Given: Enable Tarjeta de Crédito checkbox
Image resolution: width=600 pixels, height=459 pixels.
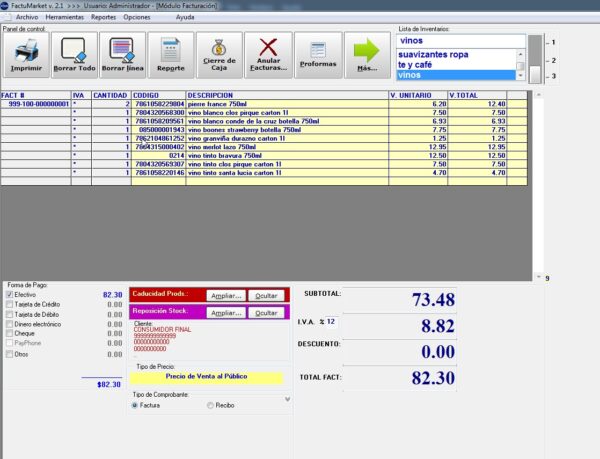Looking at the screenshot, I should [x=10, y=304].
